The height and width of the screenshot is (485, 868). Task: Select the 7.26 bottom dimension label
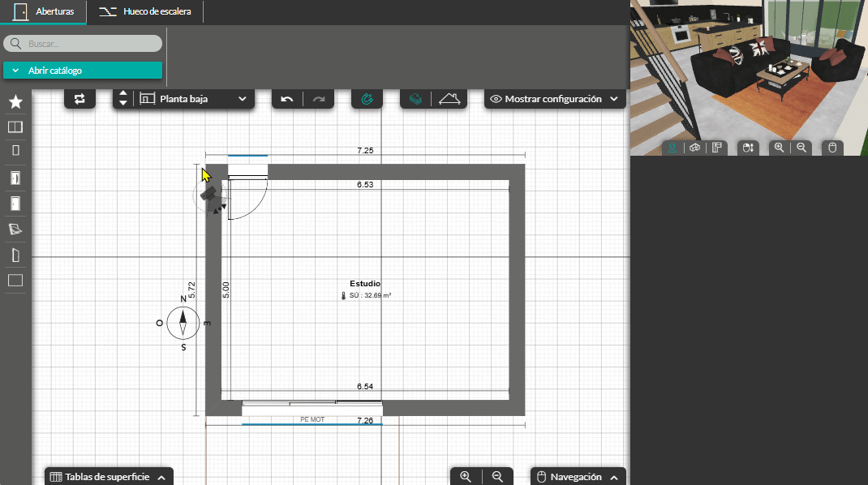[365, 420]
